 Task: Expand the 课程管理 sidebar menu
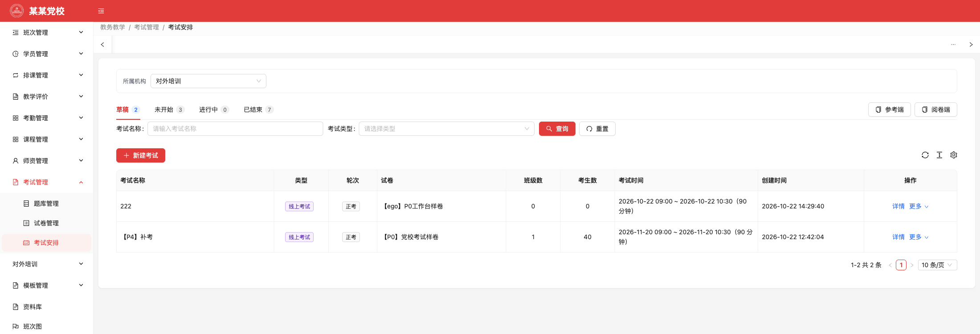click(46, 139)
